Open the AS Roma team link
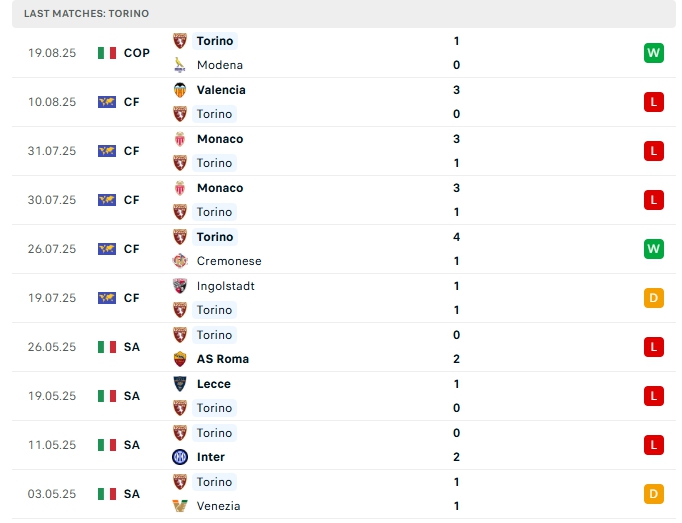This screenshot has width=682, height=523. coord(223,359)
